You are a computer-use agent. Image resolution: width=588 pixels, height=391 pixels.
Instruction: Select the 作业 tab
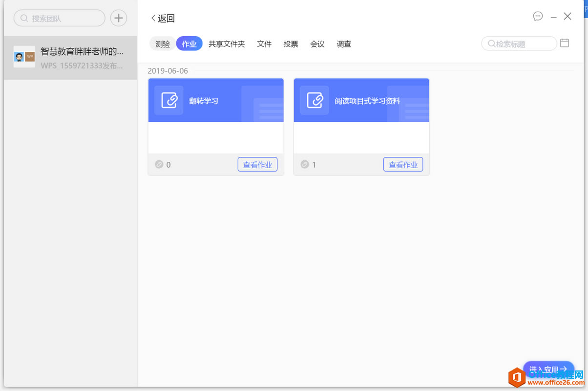click(189, 44)
